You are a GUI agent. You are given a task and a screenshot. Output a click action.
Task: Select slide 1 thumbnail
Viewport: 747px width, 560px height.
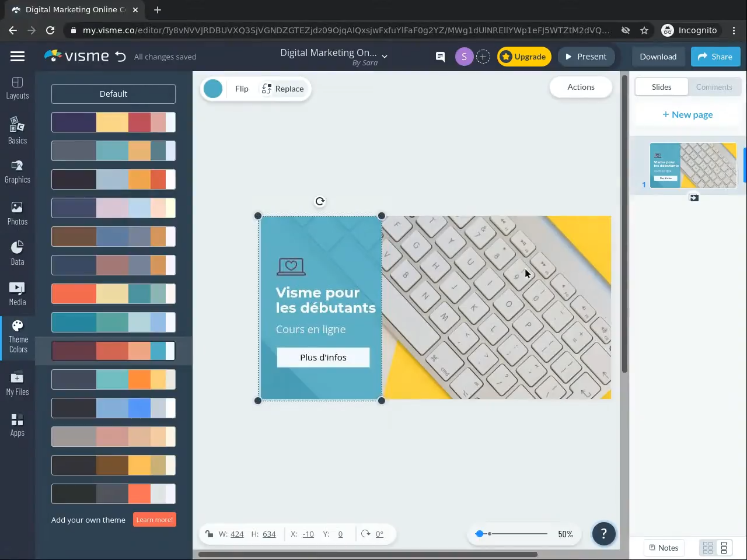[x=693, y=165]
